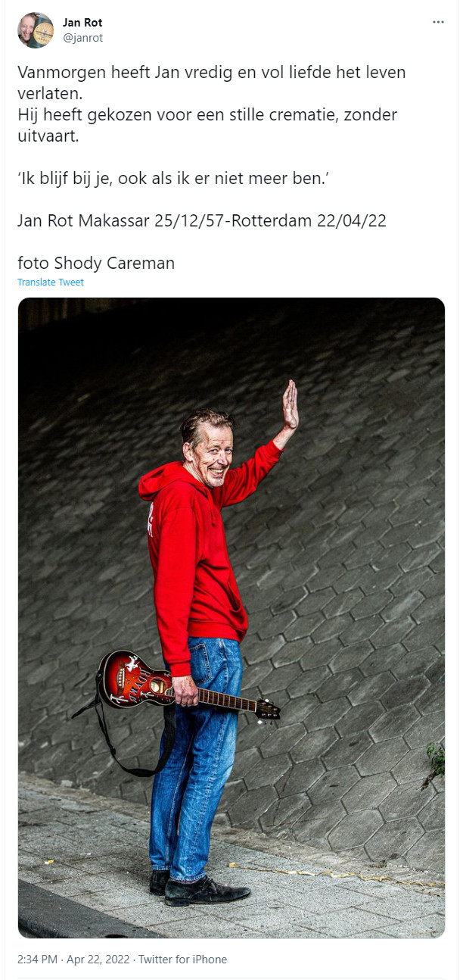The image size is (463, 980).
Task: Click the blue jeans in the photo
Action: (x=194, y=757)
